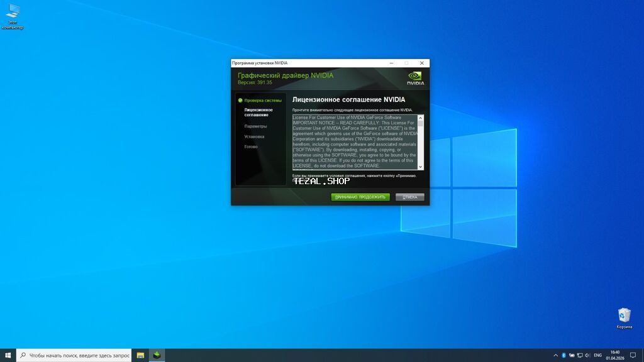Open the Корзина recycle bin icon
644x362 pixels.
624,315
